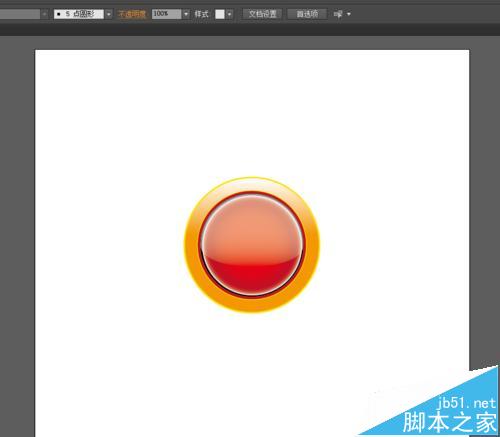The width and height of the screenshot is (500, 437).
Task: Open the 文档设置 document setup button
Action: pos(262,14)
